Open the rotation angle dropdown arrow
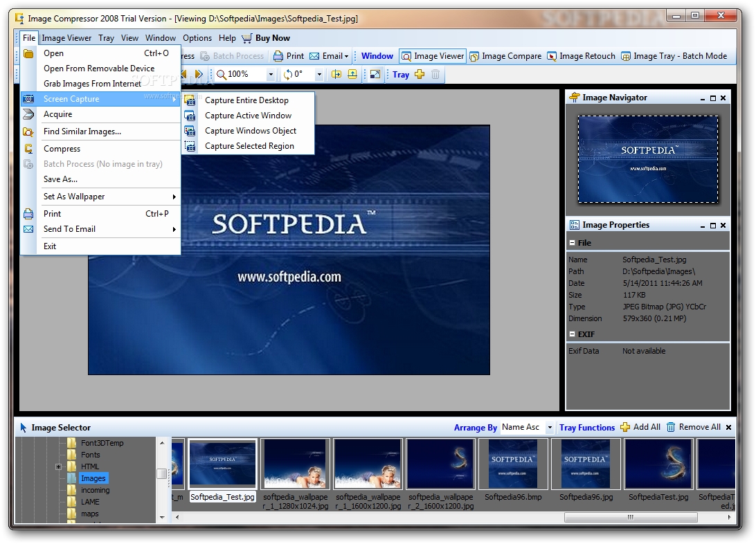 click(318, 74)
